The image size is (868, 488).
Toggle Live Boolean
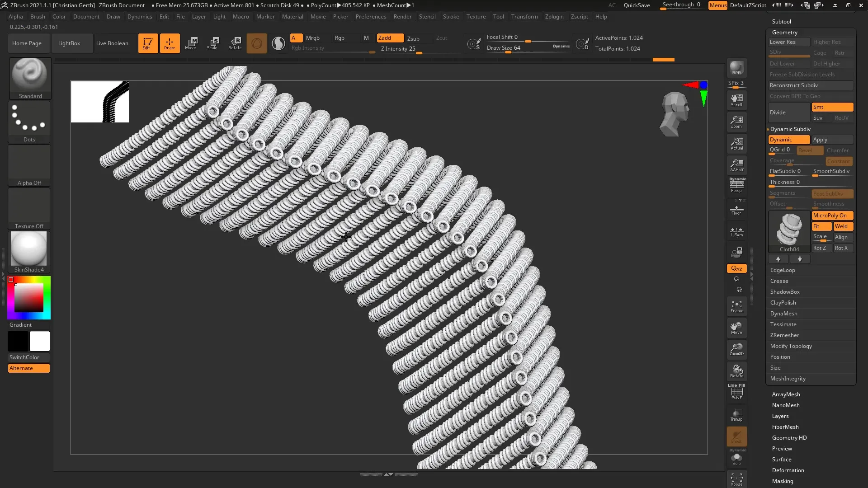[x=112, y=43]
